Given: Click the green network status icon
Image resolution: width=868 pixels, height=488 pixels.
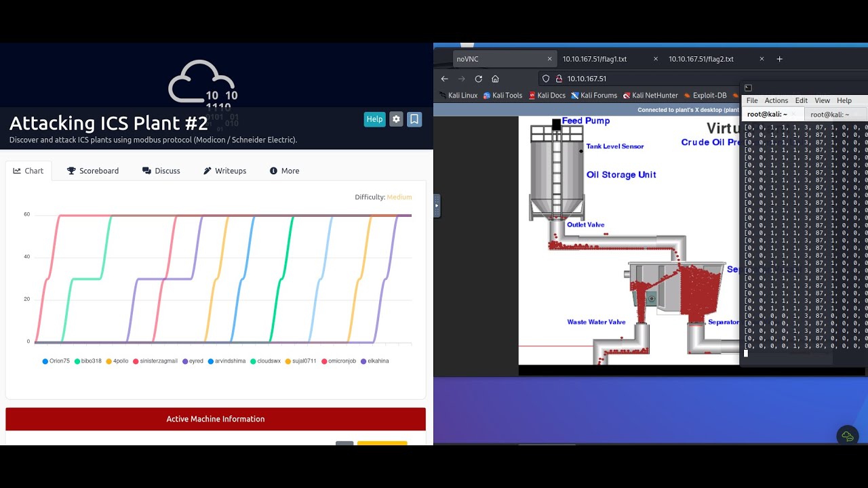Looking at the screenshot, I should tap(848, 436).
